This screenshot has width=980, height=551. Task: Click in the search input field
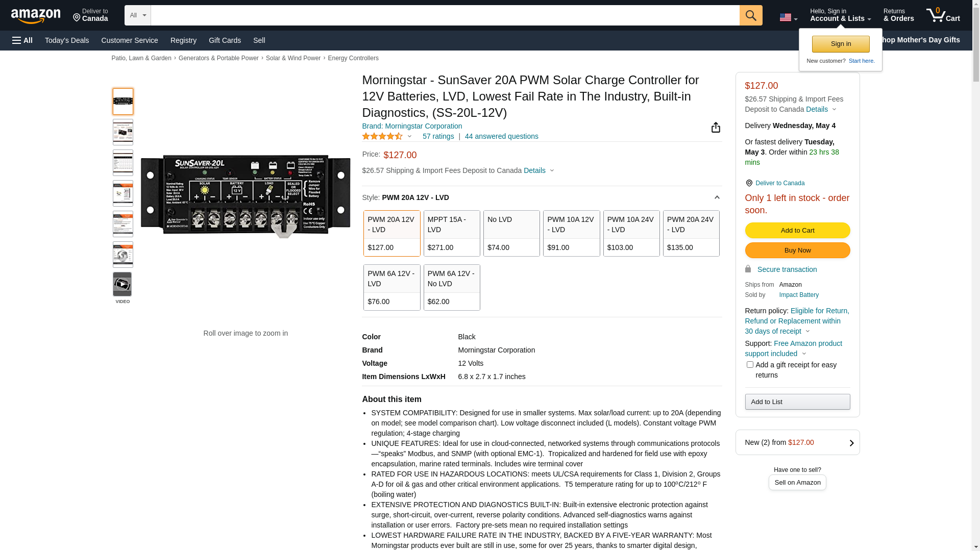coord(444,15)
